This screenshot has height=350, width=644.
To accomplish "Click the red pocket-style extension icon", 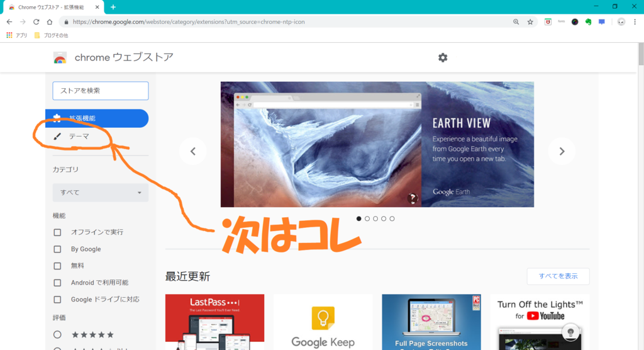I will (548, 22).
